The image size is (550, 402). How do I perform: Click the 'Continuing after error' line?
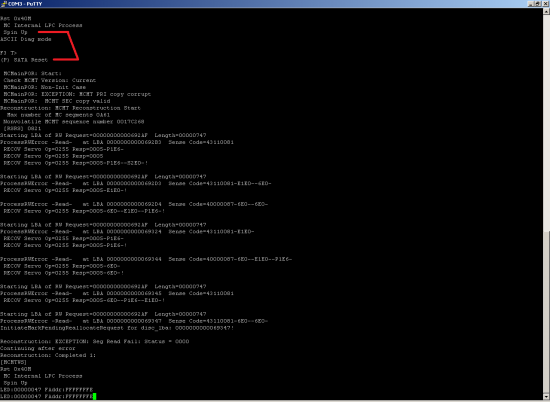[38, 348]
